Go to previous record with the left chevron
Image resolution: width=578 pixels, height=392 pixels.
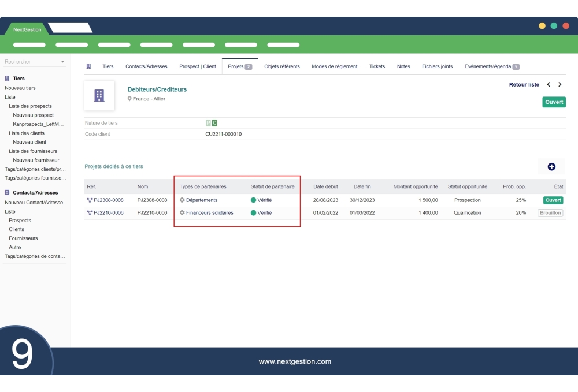pos(550,84)
